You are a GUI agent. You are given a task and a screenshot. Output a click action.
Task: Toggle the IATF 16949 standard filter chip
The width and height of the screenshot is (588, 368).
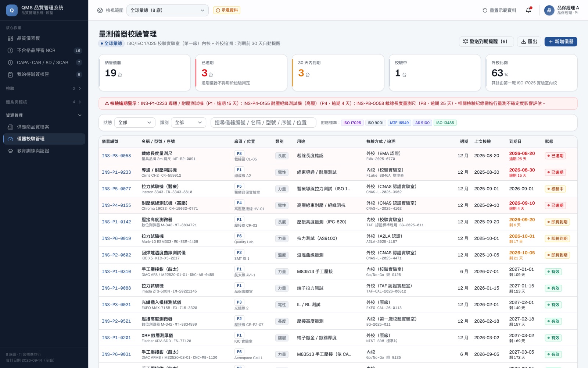(x=399, y=123)
